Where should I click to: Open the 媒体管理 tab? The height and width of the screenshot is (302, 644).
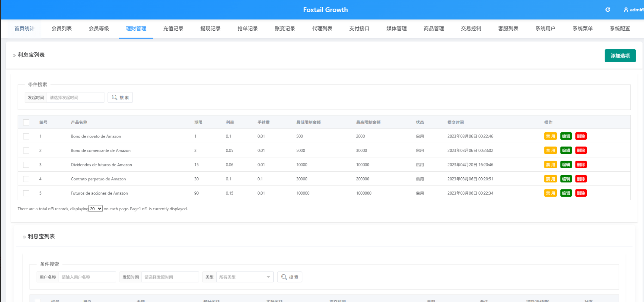397,28
